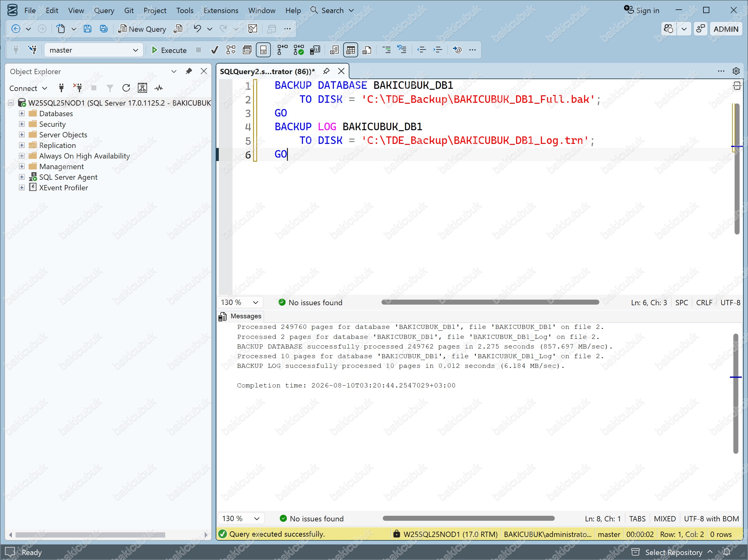Viewport: 748px width, 560px height.
Task: Click the split editor icon at top right
Action: [737, 86]
